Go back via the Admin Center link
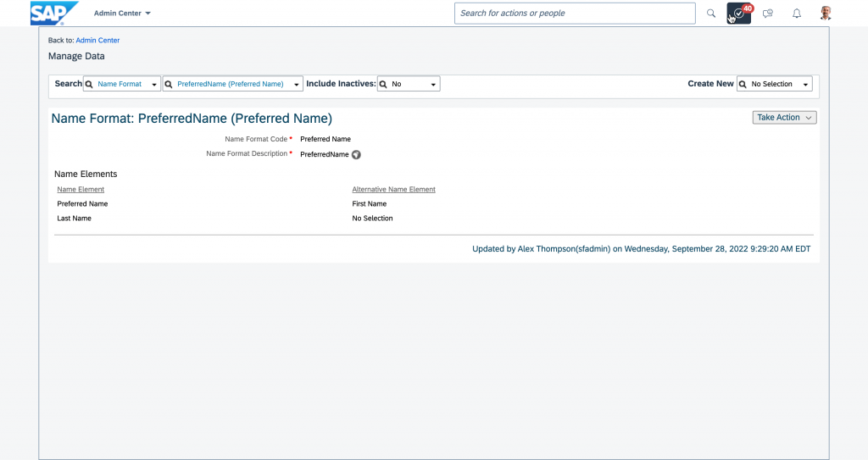 pos(97,41)
